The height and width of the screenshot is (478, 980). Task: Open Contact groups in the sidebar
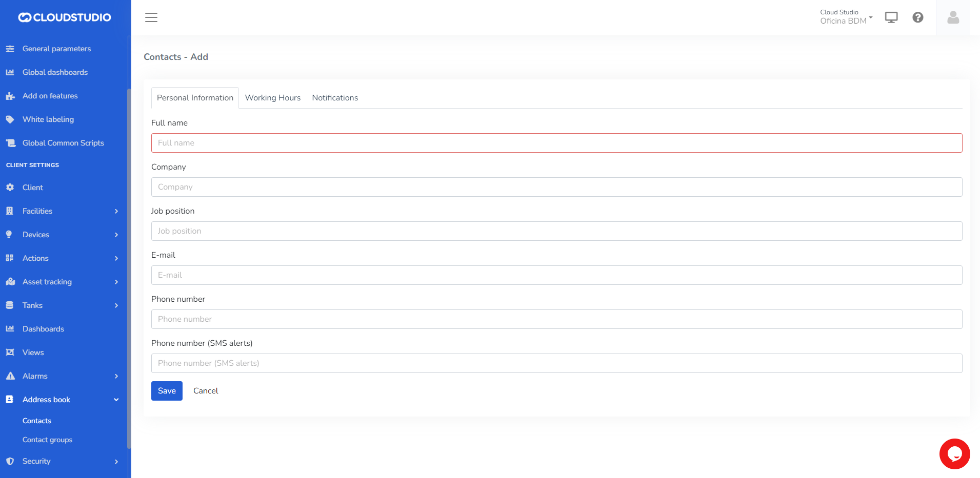(x=47, y=440)
